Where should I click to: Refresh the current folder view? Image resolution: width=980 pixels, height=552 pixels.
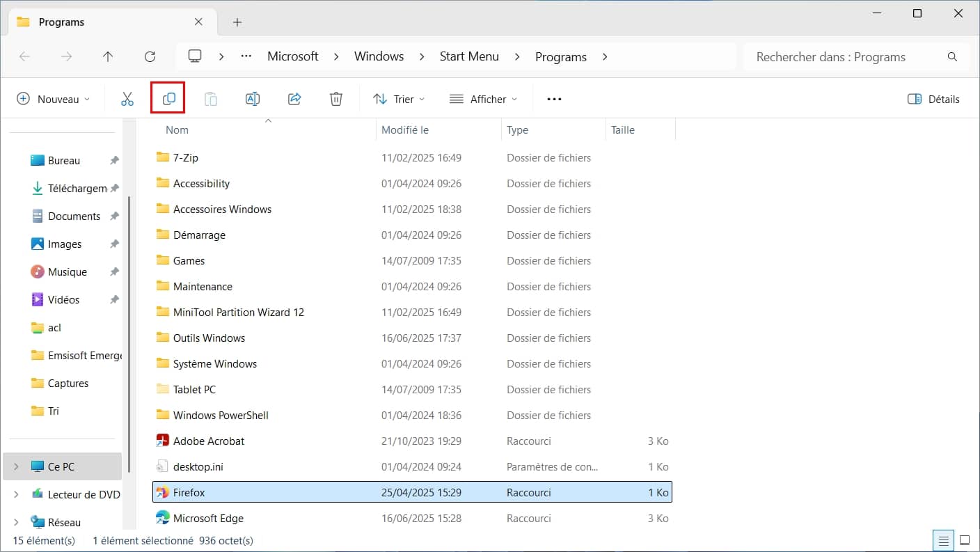coord(150,57)
